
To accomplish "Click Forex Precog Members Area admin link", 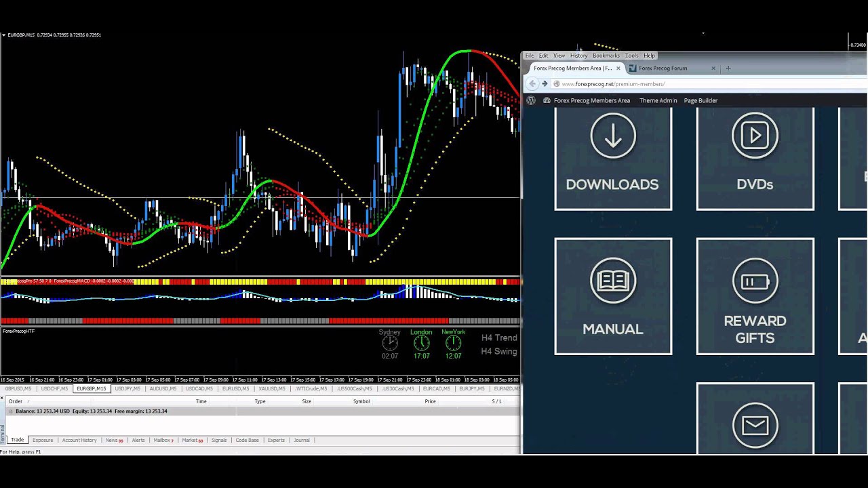I will (592, 100).
